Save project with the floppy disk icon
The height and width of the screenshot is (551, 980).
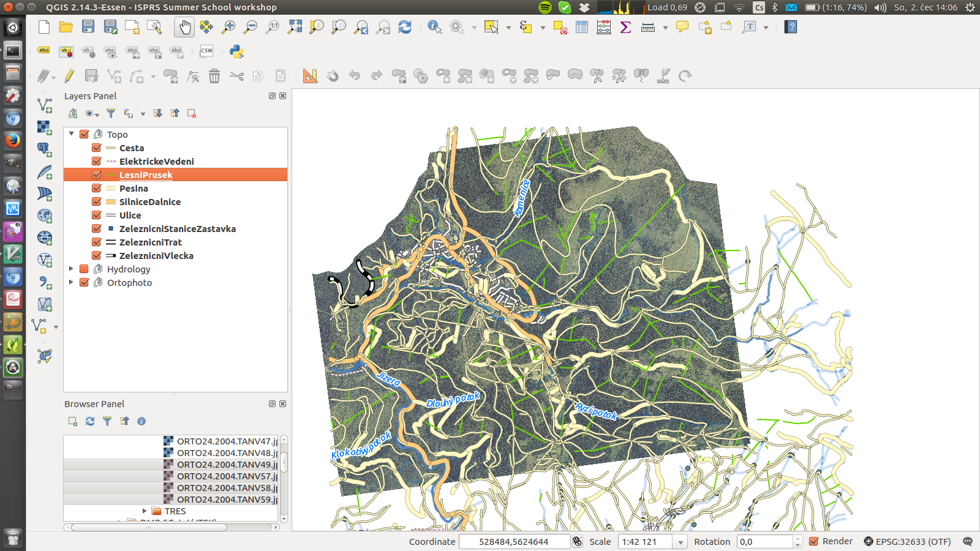click(x=88, y=27)
